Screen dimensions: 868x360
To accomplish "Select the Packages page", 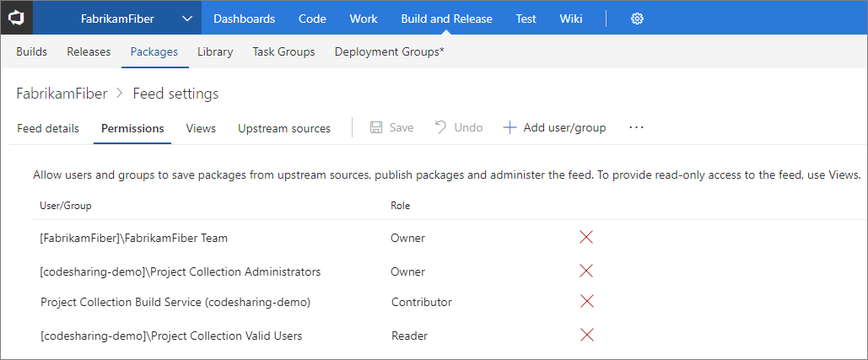I will (154, 52).
